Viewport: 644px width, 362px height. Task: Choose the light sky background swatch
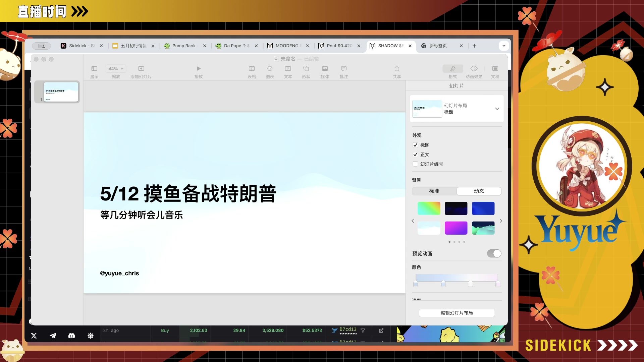pos(429,228)
